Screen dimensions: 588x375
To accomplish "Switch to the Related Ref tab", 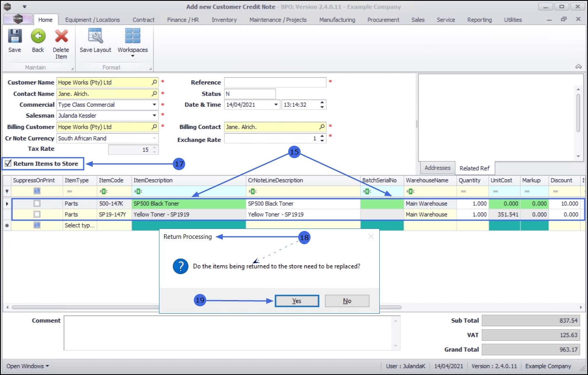I will pyautogui.click(x=475, y=168).
